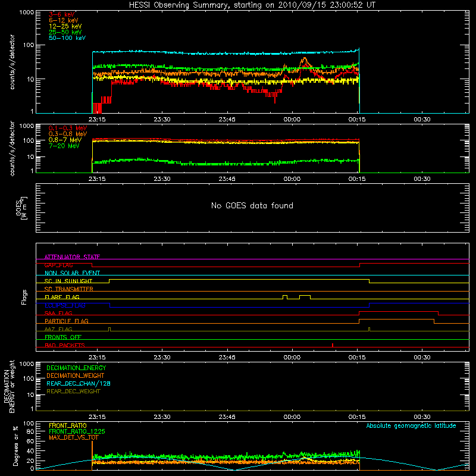
Task: Click the GOES W m-2 axis label
Action: point(21,208)
